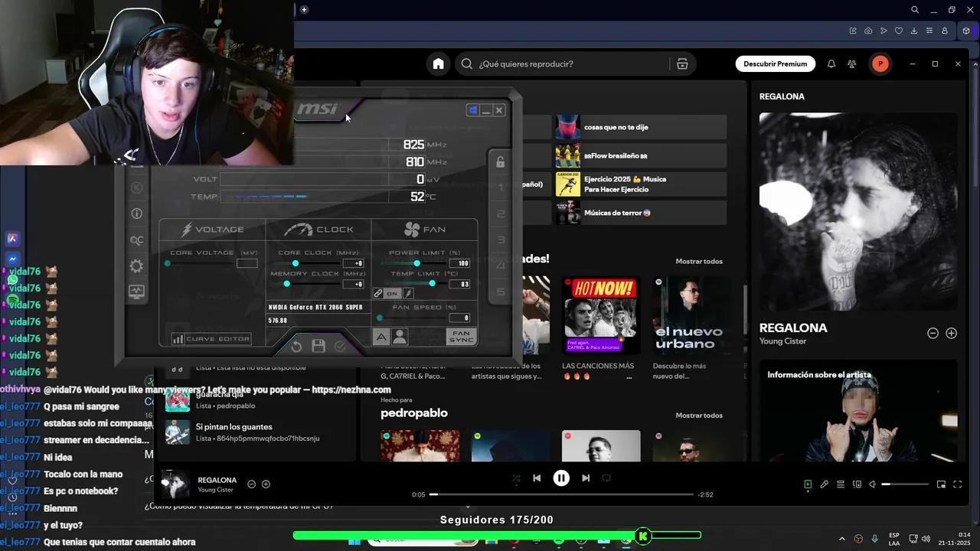Open Afterburner hardware monitor icon
Image resolution: width=980 pixels, height=551 pixels.
(x=136, y=292)
